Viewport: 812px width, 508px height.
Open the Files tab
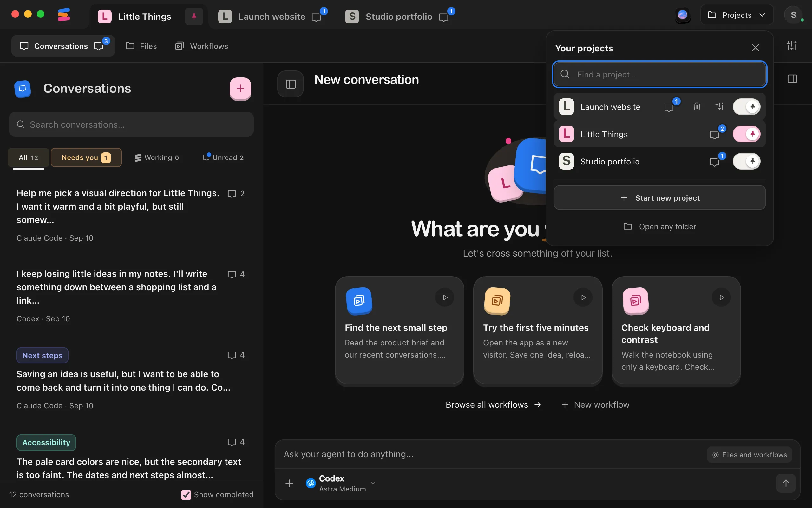[141, 46]
